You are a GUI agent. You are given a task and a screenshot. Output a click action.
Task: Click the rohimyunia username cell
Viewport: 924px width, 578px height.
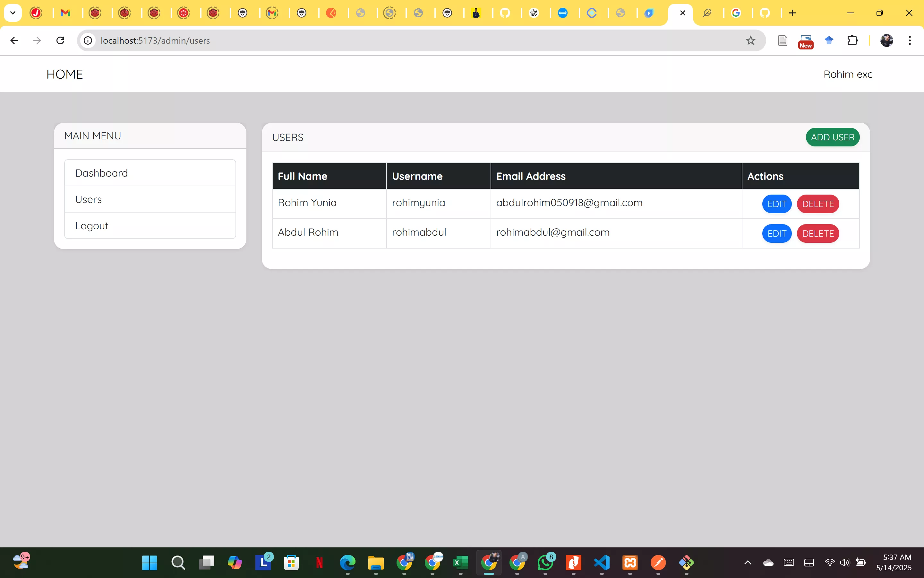click(438, 204)
